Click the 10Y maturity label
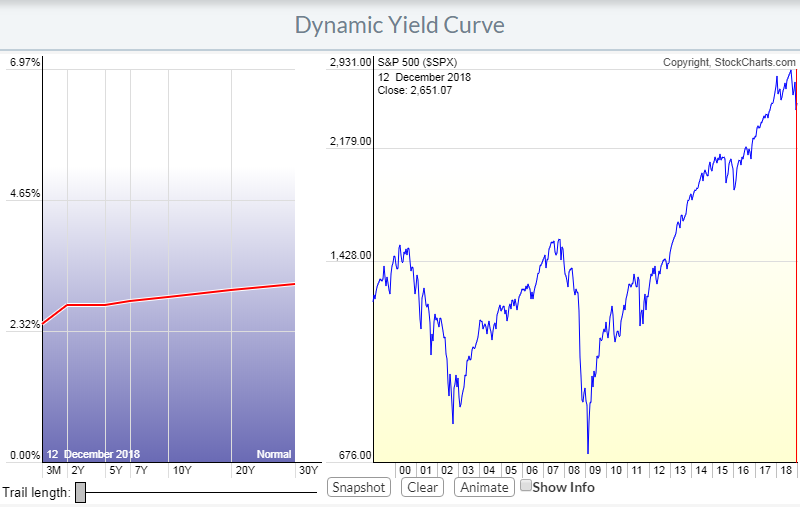Screen dimensions: 800x515 pyautogui.click(x=181, y=470)
